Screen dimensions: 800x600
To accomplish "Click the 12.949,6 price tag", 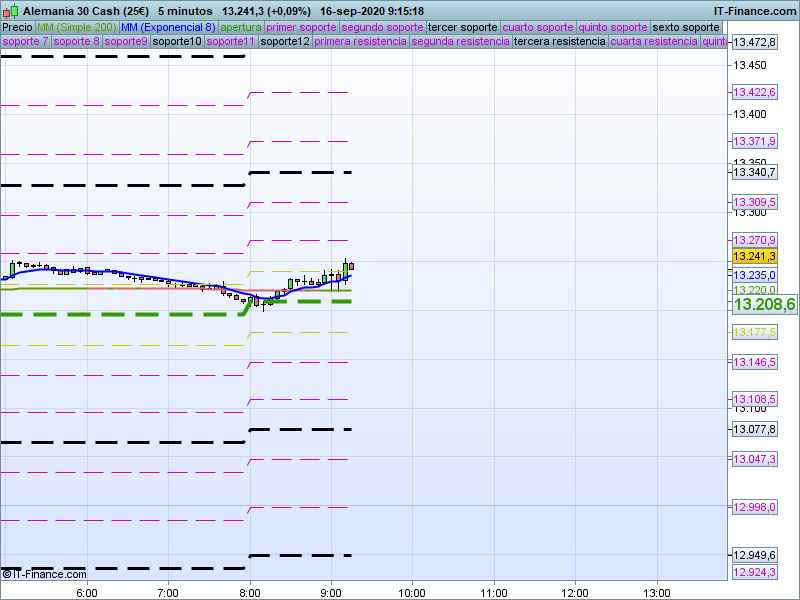I will click(754, 555).
